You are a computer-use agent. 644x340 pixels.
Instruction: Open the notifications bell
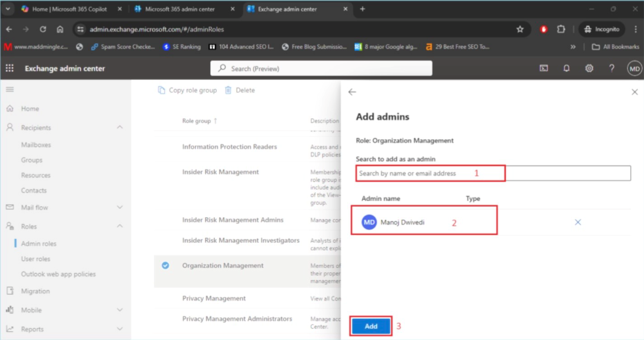[566, 68]
